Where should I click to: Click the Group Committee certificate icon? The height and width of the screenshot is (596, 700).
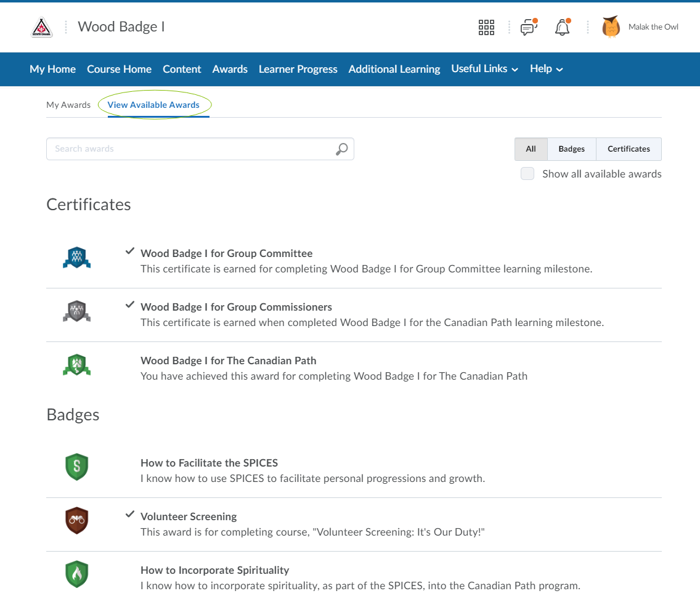77,258
